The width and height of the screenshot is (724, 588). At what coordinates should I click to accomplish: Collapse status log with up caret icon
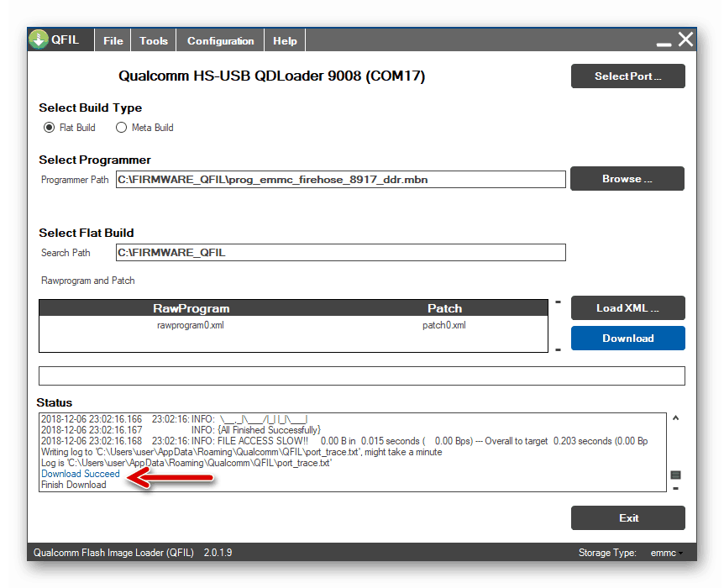(675, 418)
